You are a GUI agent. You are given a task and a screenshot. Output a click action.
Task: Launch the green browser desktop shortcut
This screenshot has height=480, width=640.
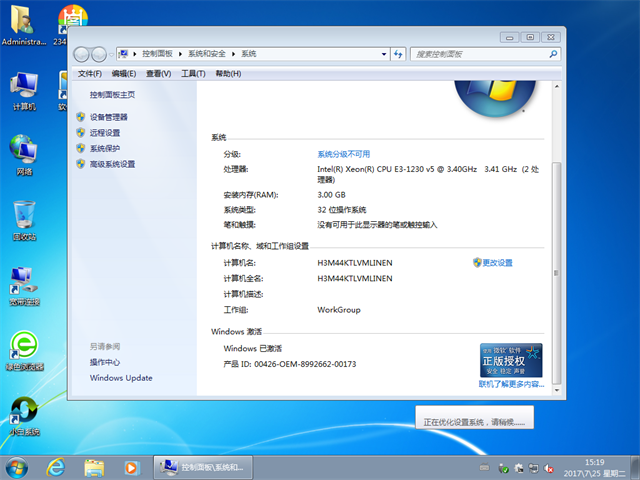[24, 351]
